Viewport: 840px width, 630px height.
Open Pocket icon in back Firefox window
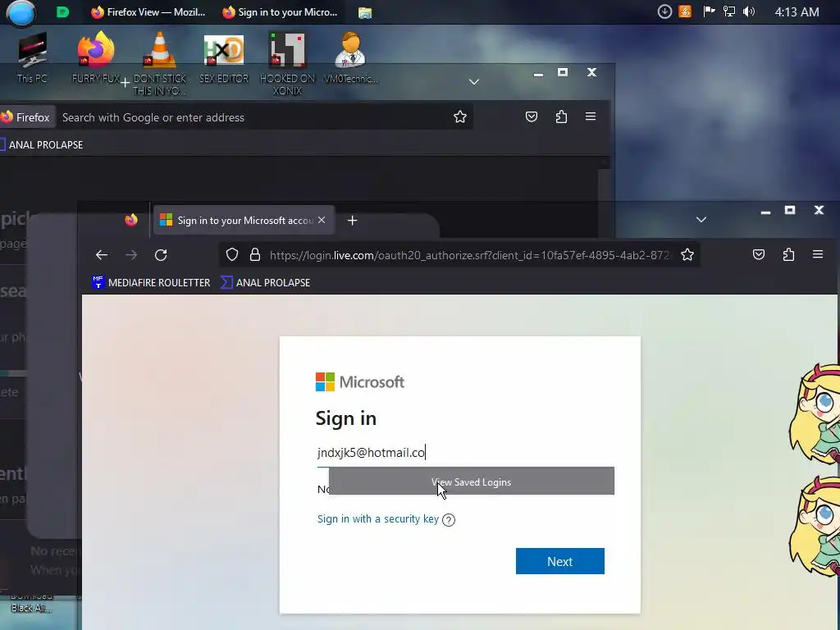pyautogui.click(x=532, y=116)
